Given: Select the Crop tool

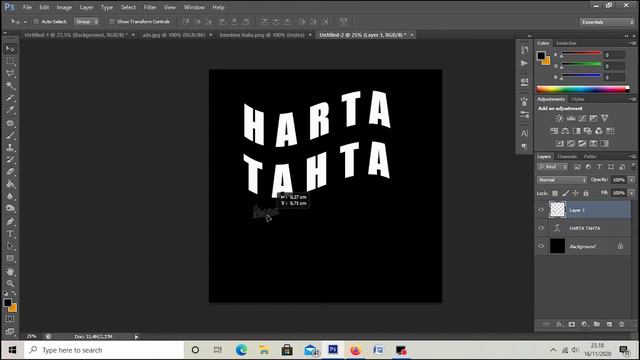Looking at the screenshot, I should coord(10,98).
